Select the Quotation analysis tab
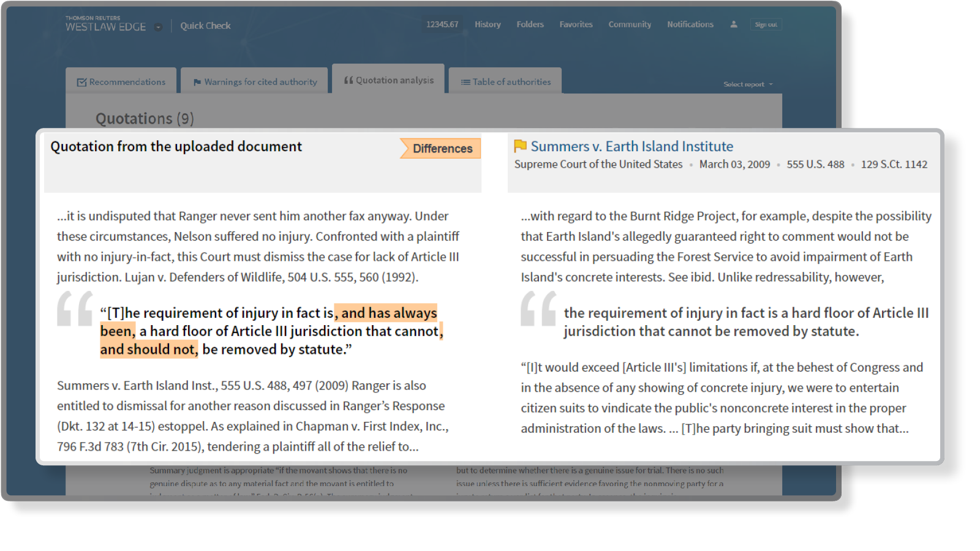The width and height of the screenshot is (980, 551). tap(388, 80)
